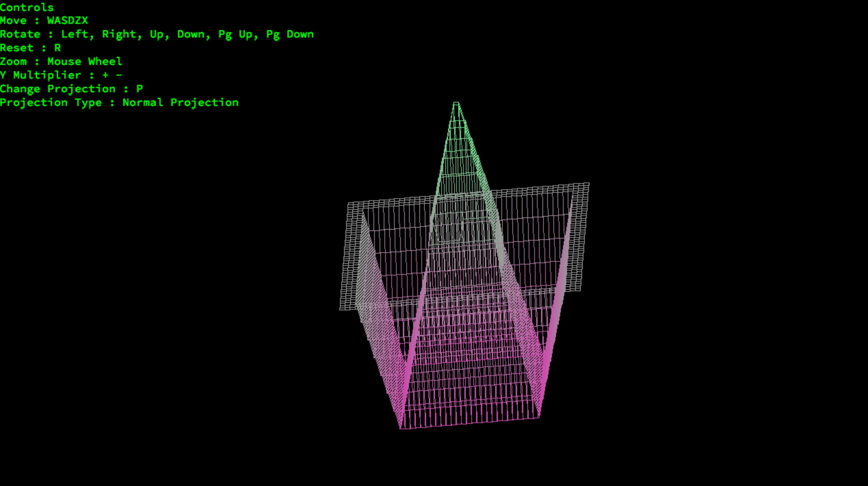868x486 pixels.
Task: Click the word Right in the Rotate line
Action: [x=119, y=34]
